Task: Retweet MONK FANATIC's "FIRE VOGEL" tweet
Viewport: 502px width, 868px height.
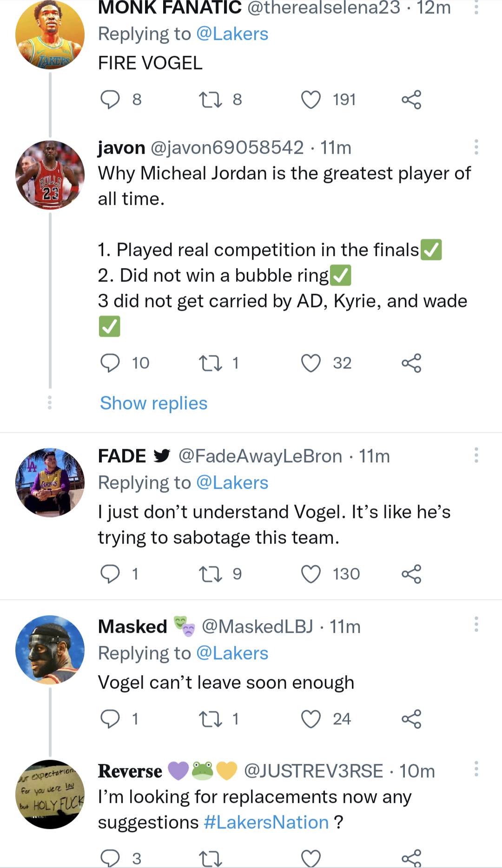Action: pos(211,99)
